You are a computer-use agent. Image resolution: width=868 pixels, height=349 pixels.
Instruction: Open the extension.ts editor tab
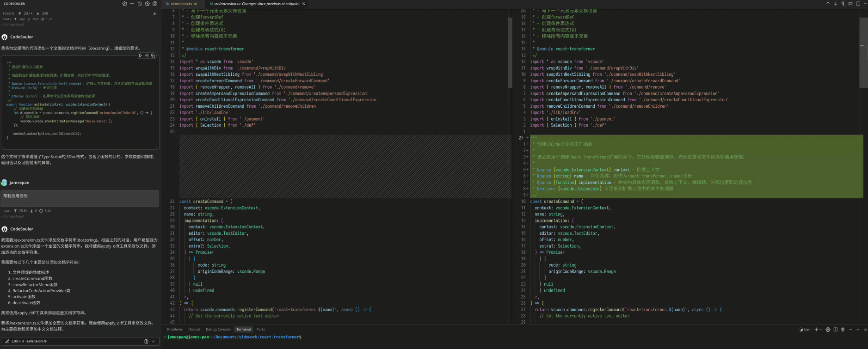(x=181, y=4)
